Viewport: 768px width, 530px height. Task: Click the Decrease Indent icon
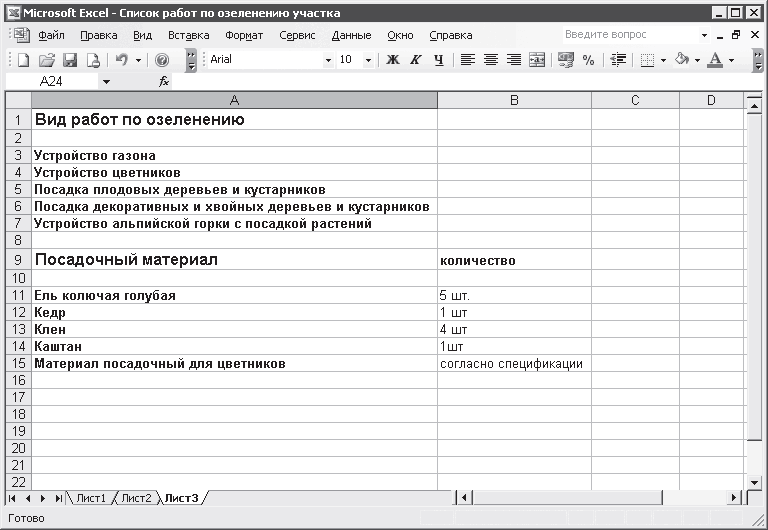(x=618, y=60)
